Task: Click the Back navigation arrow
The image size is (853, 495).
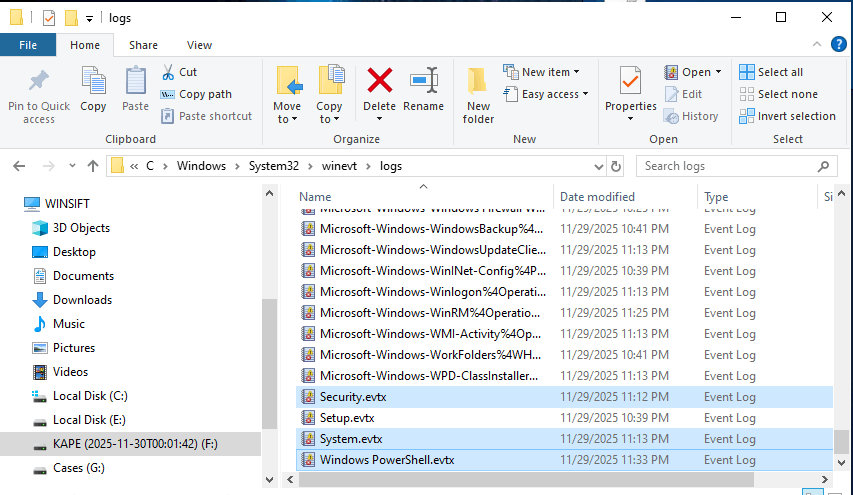Action: click(x=19, y=166)
